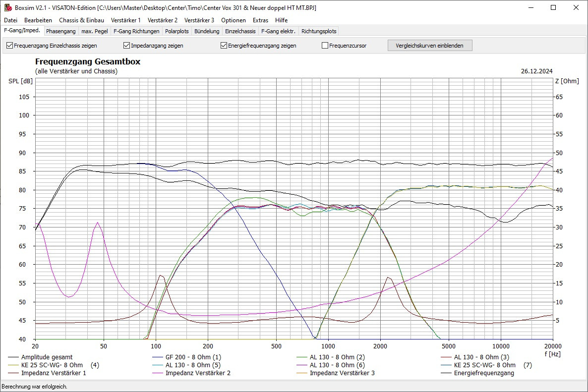
Task: Open the Optionen menu
Action: (233, 20)
